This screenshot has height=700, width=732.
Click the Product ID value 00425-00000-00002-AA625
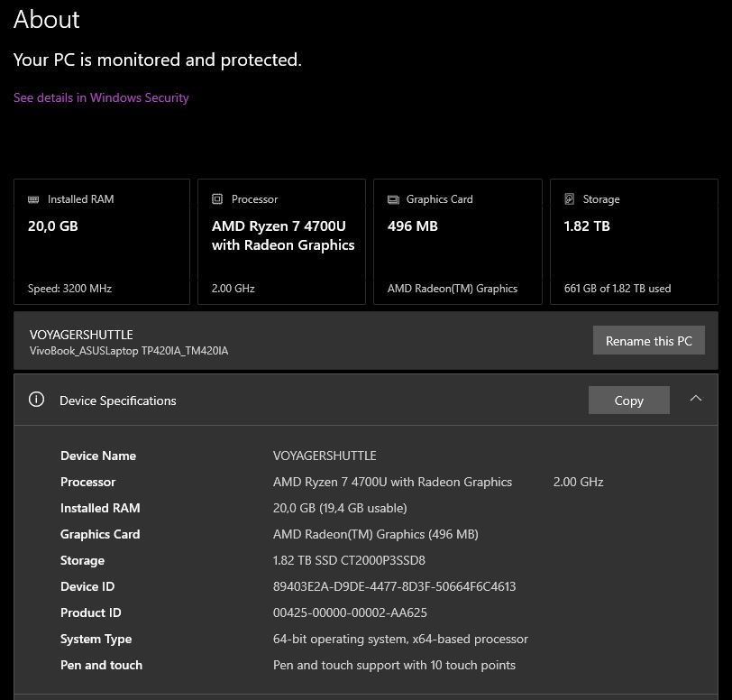350,612
